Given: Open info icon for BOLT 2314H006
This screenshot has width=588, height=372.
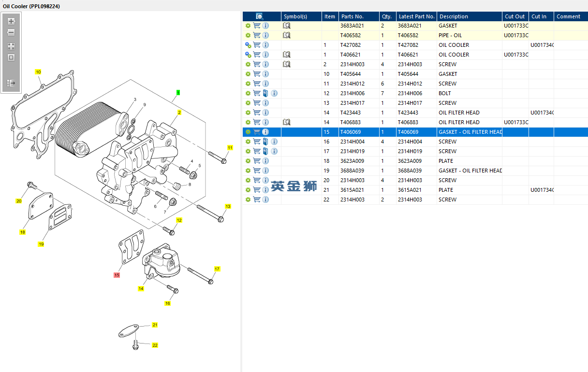Looking at the screenshot, I should [x=274, y=93].
